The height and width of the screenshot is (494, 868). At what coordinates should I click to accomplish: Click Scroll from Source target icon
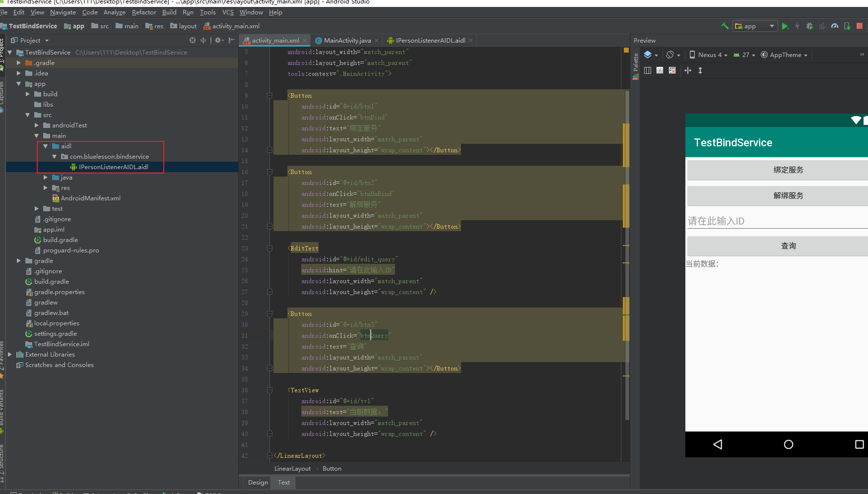tap(193, 40)
